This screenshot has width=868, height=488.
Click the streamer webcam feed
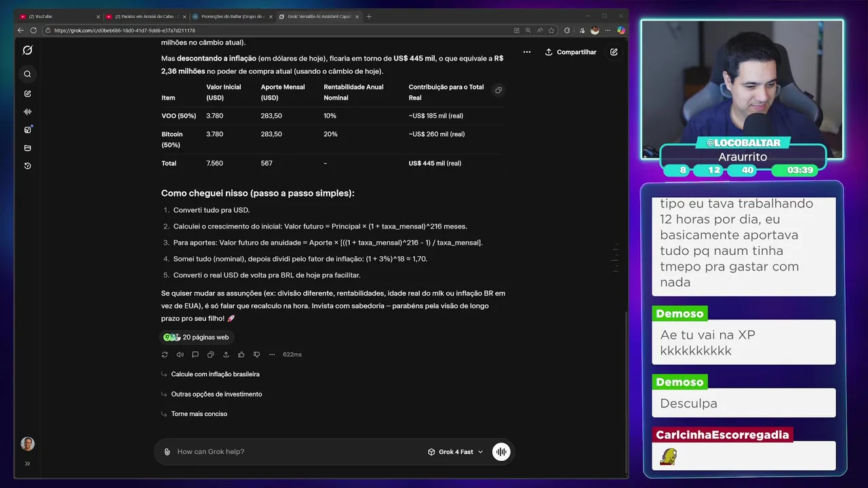[x=743, y=88]
